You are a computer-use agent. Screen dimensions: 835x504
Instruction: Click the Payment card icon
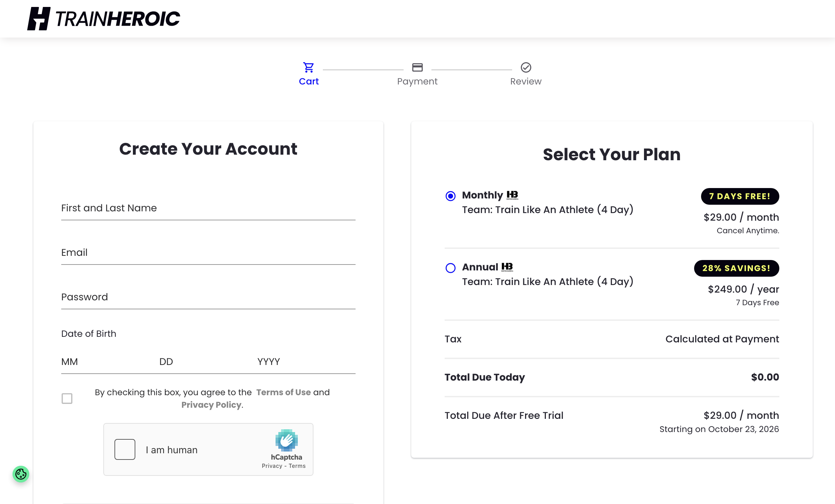tap(417, 67)
